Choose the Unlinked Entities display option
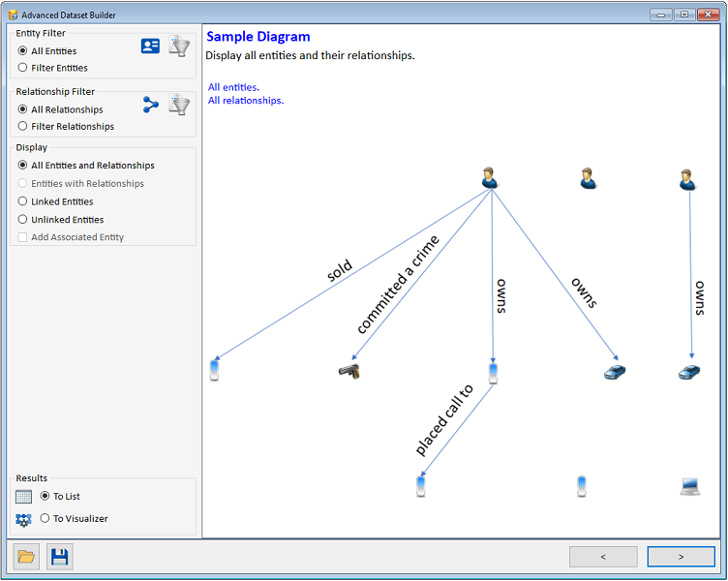The height and width of the screenshot is (581, 728). [x=23, y=220]
